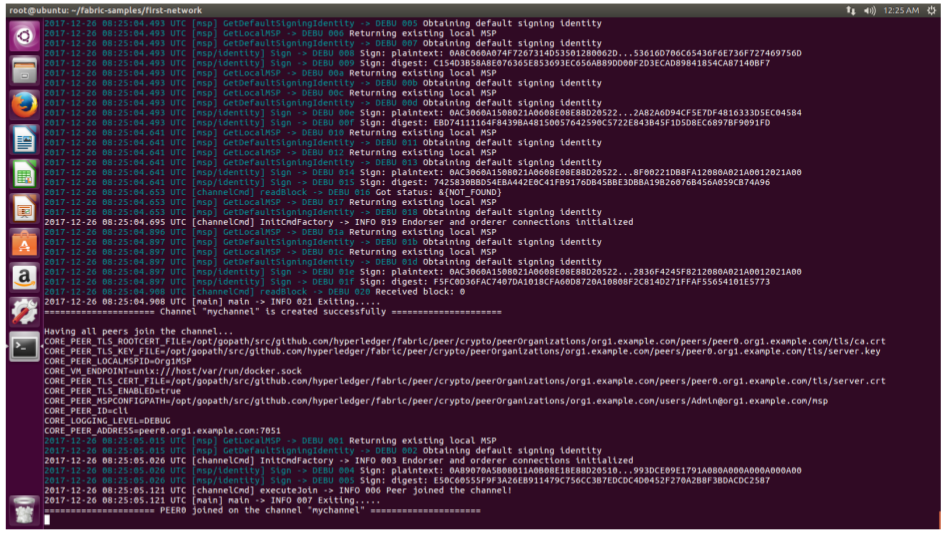Click the CORE_PEER_ID=cli line
The image size is (948, 533).
86,411
